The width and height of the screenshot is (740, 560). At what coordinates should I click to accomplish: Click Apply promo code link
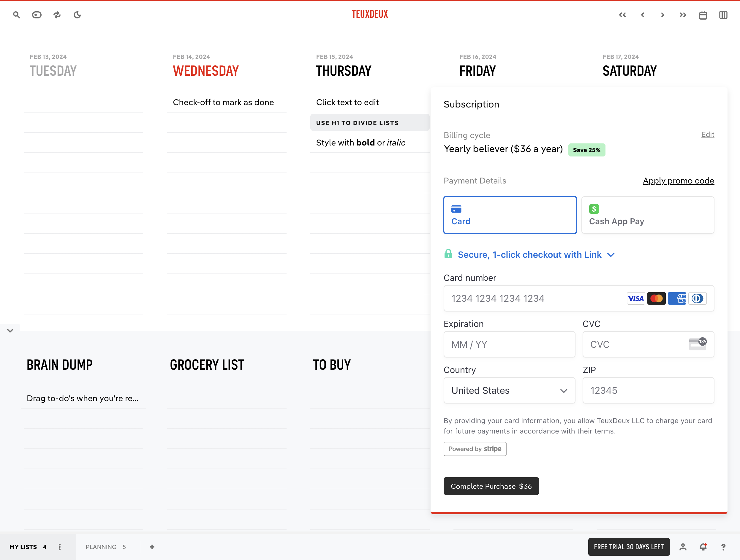tap(679, 181)
